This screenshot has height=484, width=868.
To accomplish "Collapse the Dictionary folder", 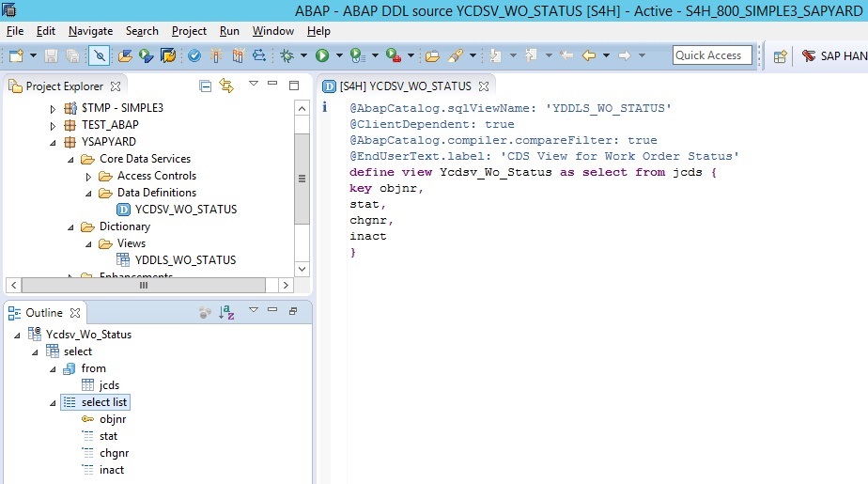I will click(x=70, y=227).
